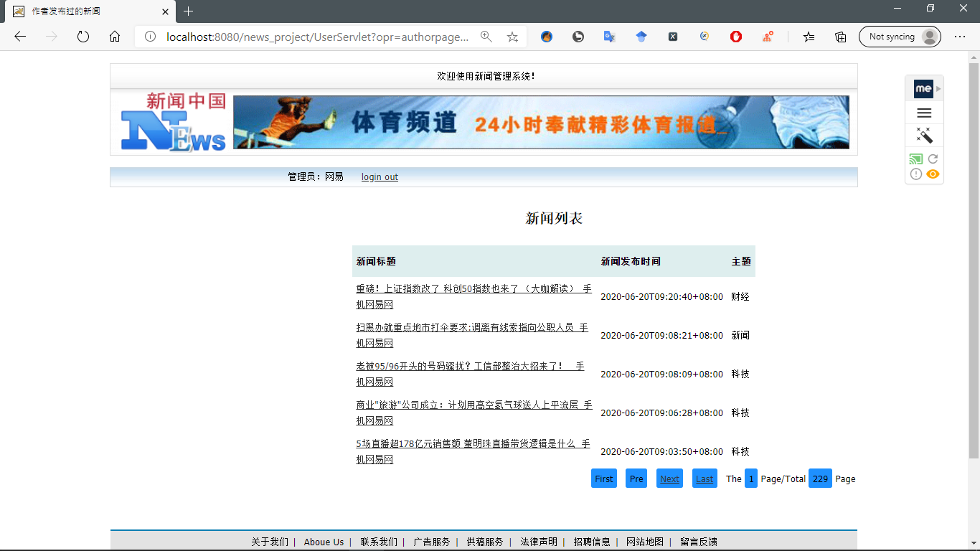980x551 pixels.
Task: Jump to the Last page
Action: (x=705, y=479)
